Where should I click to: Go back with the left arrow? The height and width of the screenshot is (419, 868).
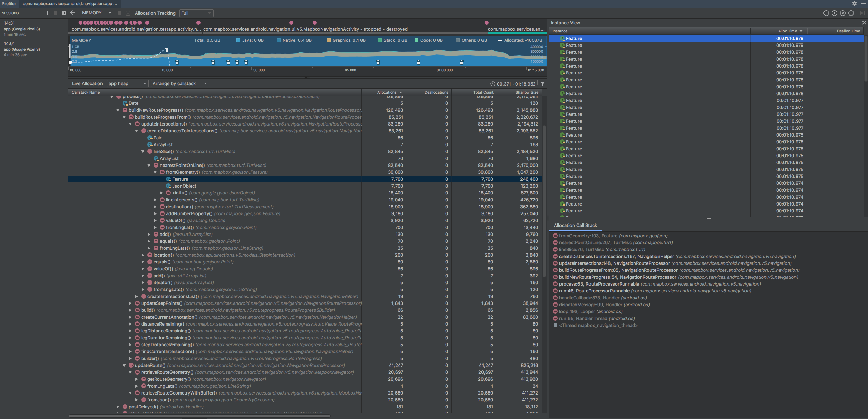click(x=72, y=13)
